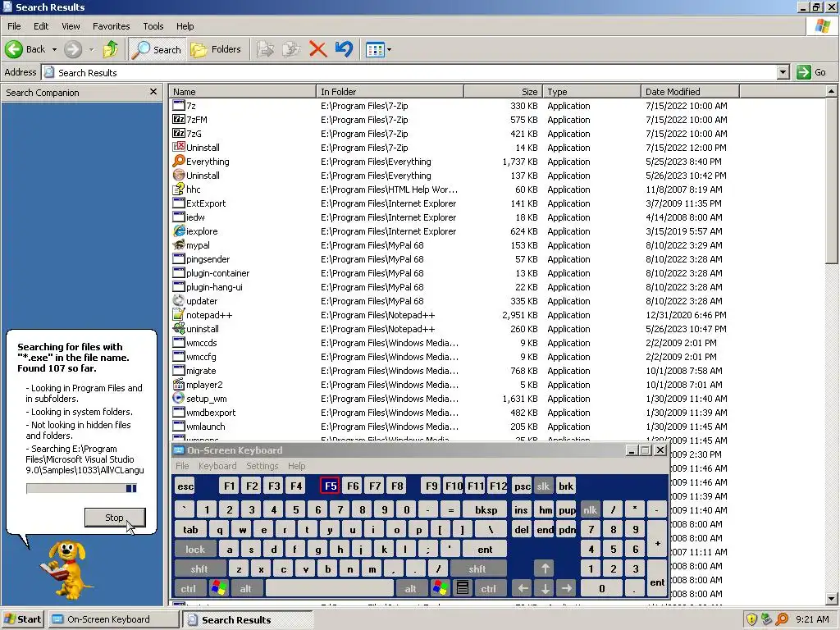Click the Back arrow toolbar icon
840x630 pixels.
(x=15, y=50)
